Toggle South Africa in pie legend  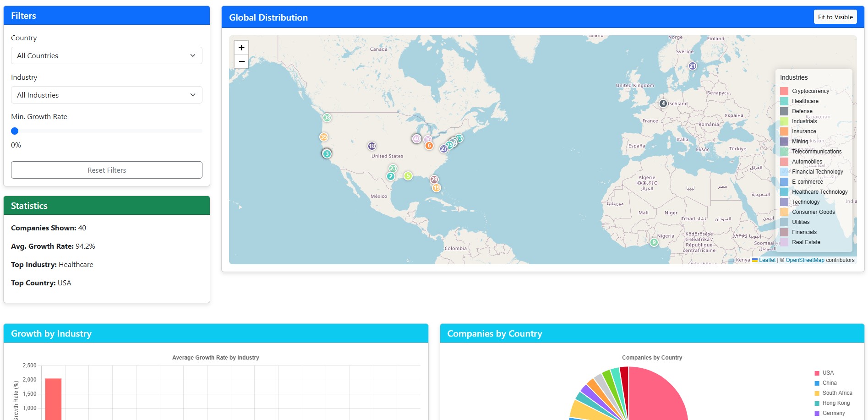[x=833, y=393]
